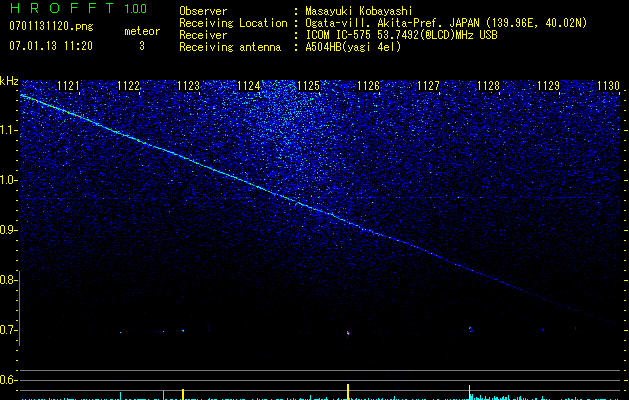Click the 1125 time marker

[x=308, y=86]
